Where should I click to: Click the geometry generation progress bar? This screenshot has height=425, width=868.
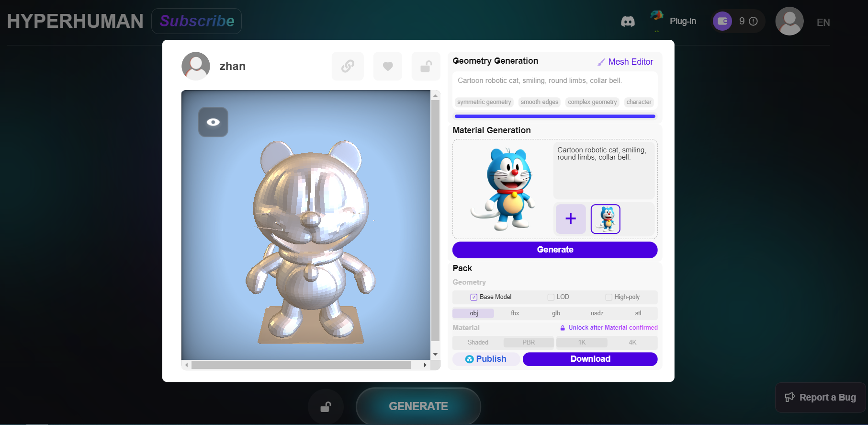(555, 116)
